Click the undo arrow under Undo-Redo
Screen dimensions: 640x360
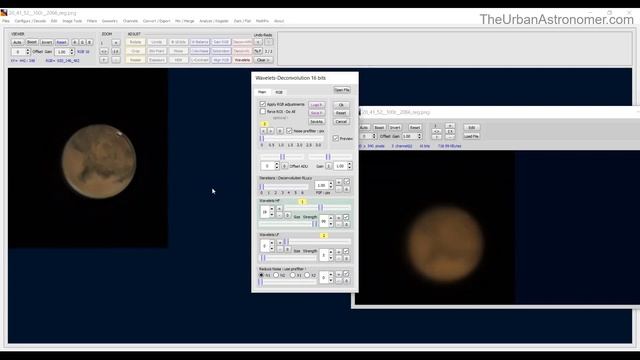pyautogui.click(x=258, y=42)
